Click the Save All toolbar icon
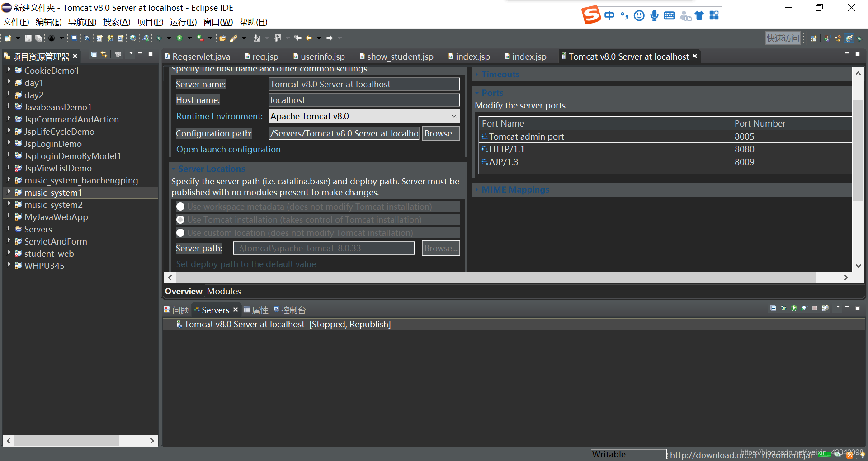 click(x=38, y=38)
